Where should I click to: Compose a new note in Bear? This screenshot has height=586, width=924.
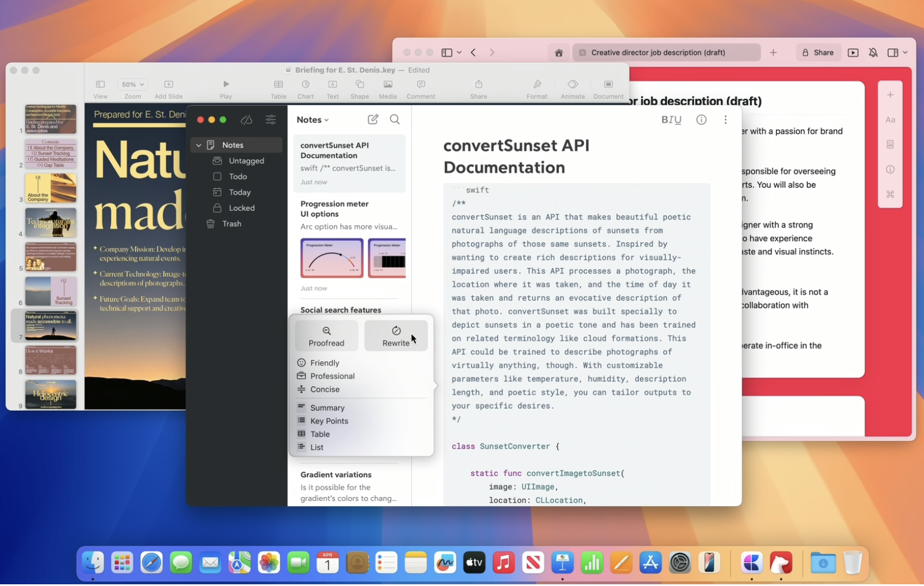click(x=373, y=120)
